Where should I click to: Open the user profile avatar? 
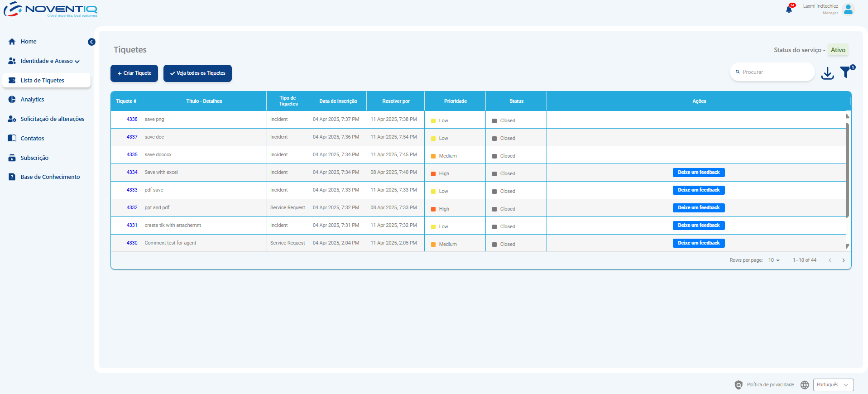point(848,10)
